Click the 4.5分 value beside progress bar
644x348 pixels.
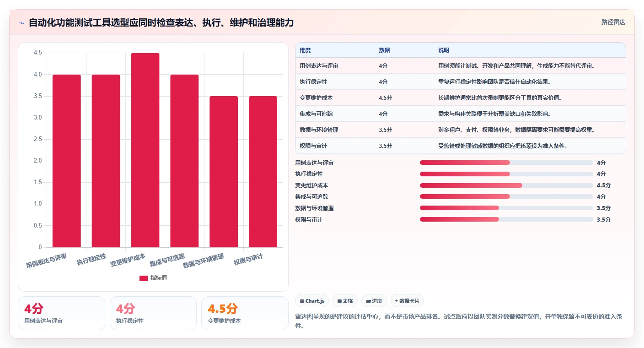coord(604,185)
